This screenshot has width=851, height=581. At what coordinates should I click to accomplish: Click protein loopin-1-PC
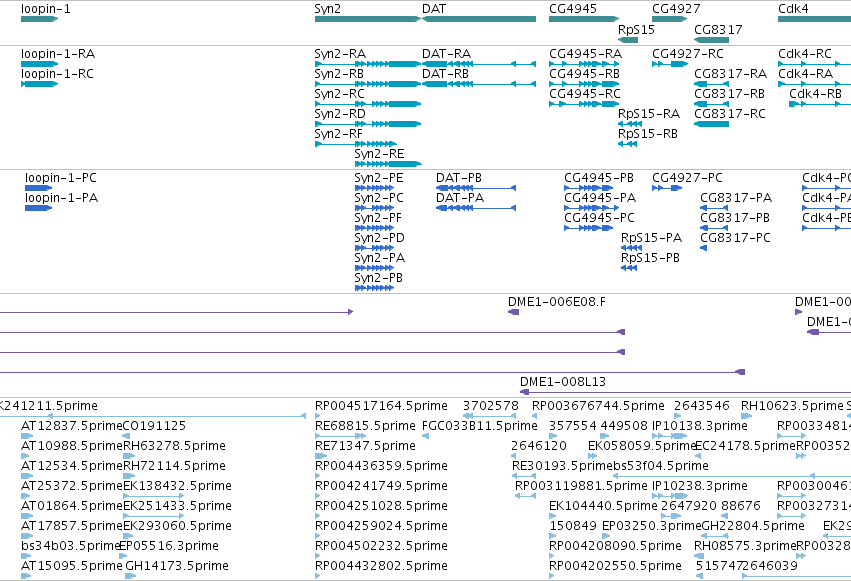pyautogui.click(x=38, y=188)
